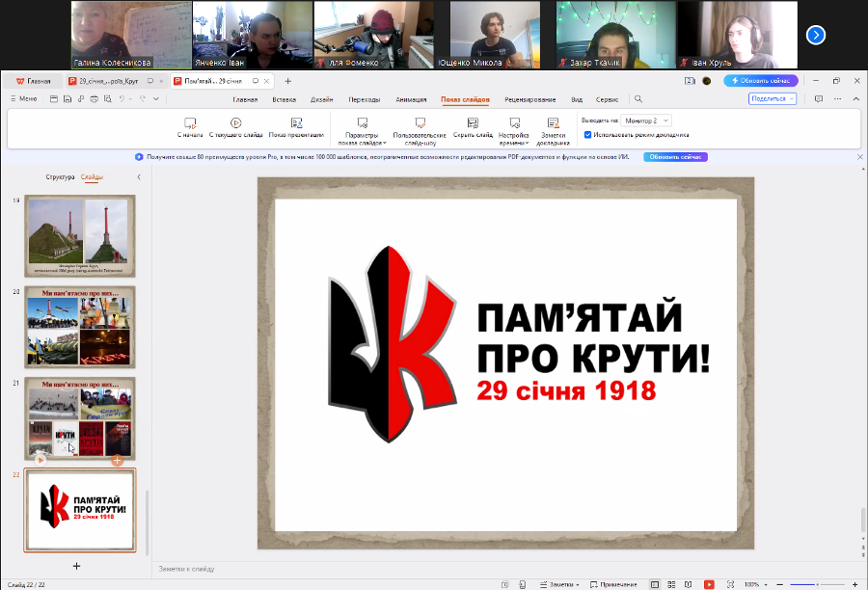Dismiss the Pro promo banner
The width and height of the screenshot is (868, 590).
pos(859,157)
